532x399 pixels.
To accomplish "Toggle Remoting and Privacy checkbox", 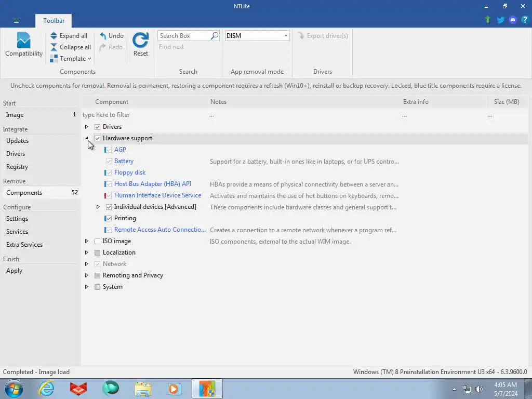I will coord(97,275).
